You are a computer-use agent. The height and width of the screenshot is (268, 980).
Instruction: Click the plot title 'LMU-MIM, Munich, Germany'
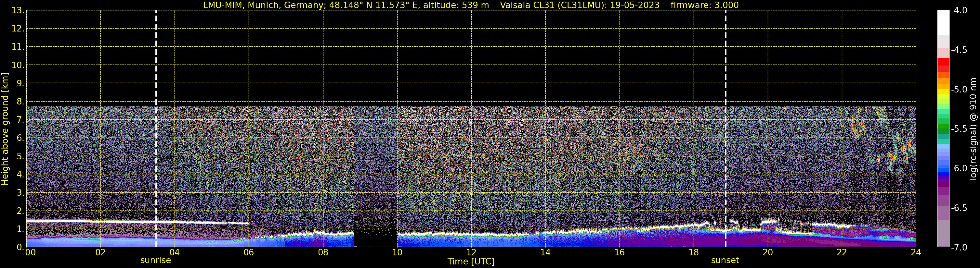tap(263, 5)
